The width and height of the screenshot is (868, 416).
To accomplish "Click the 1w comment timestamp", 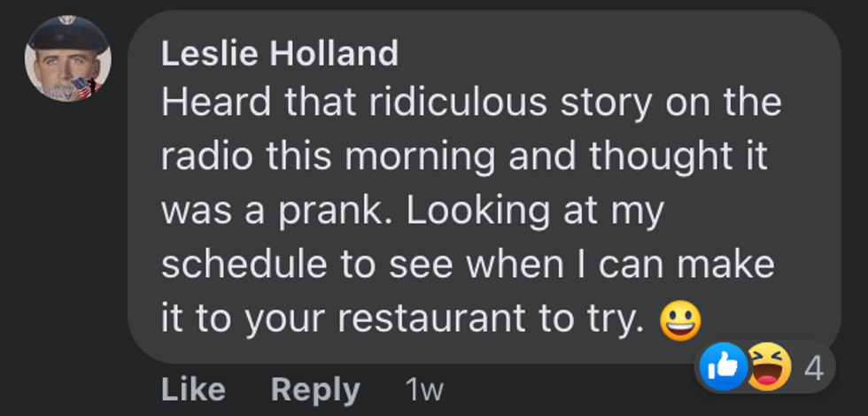I will [x=423, y=389].
